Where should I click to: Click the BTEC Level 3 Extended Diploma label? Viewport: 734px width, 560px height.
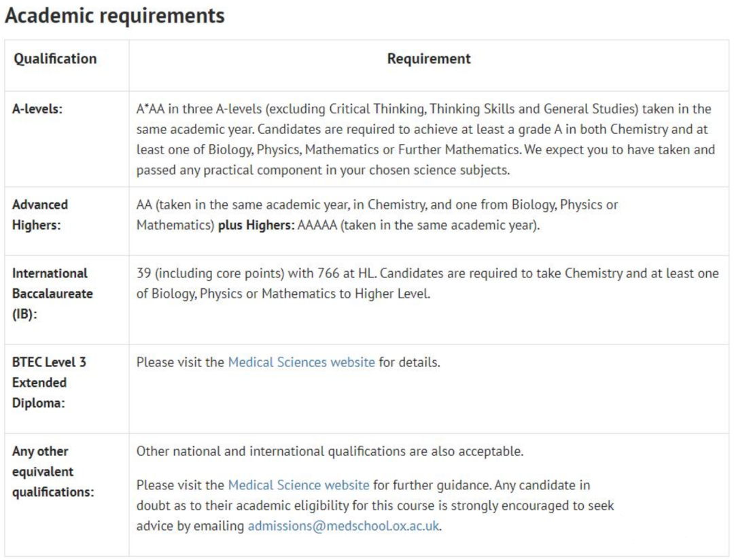coord(49,383)
